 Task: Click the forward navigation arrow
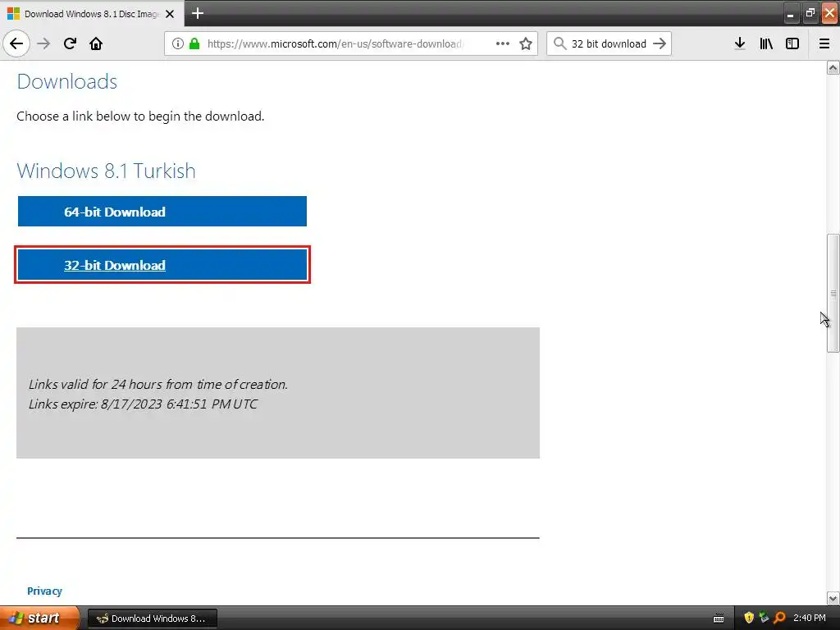tap(43, 43)
